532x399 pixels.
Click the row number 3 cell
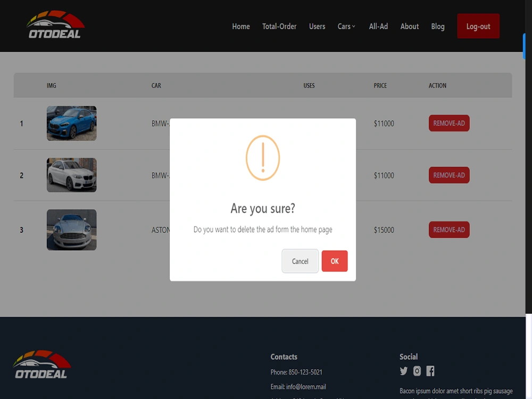click(x=21, y=230)
